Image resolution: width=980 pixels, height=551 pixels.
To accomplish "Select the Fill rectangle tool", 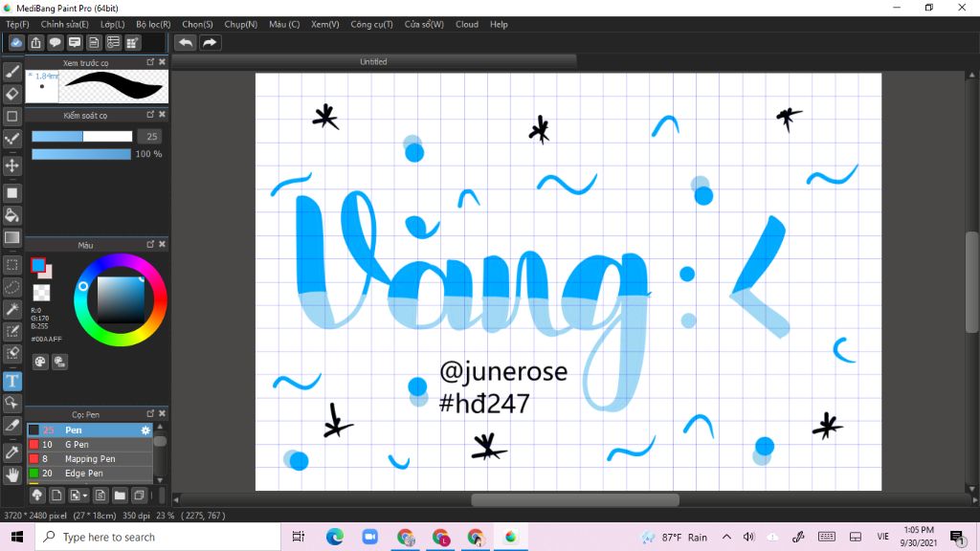I will (x=11, y=193).
